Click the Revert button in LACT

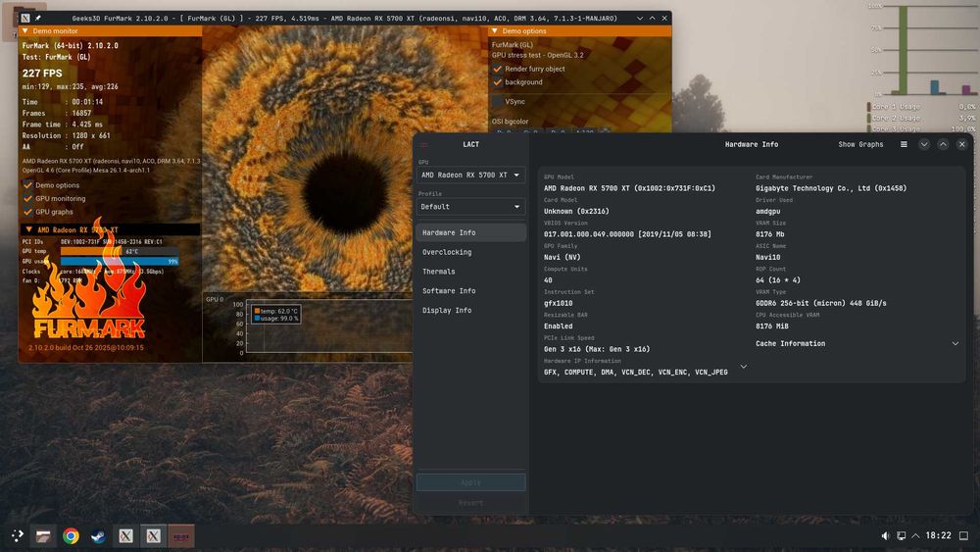pyautogui.click(x=470, y=503)
